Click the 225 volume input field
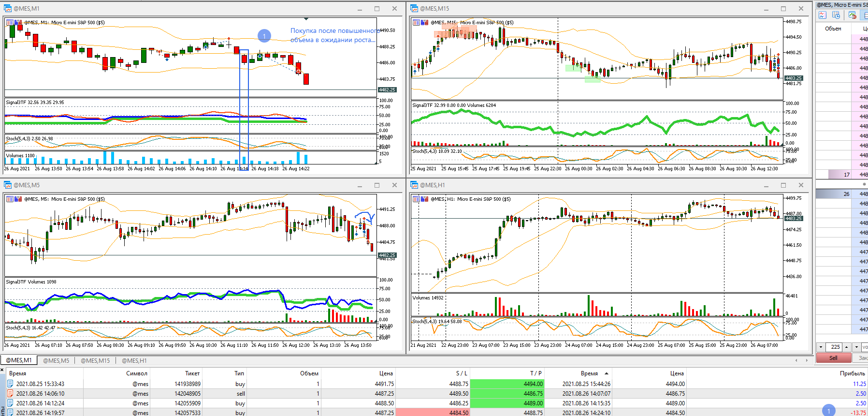This screenshot has width=868, height=416. (834, 347)
